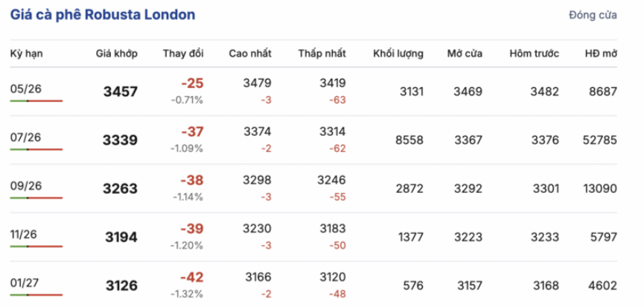The height and width of the screenshot is (307, 644).
Task: Open the 01/27 contract term
Action: (x=25, y=282)
